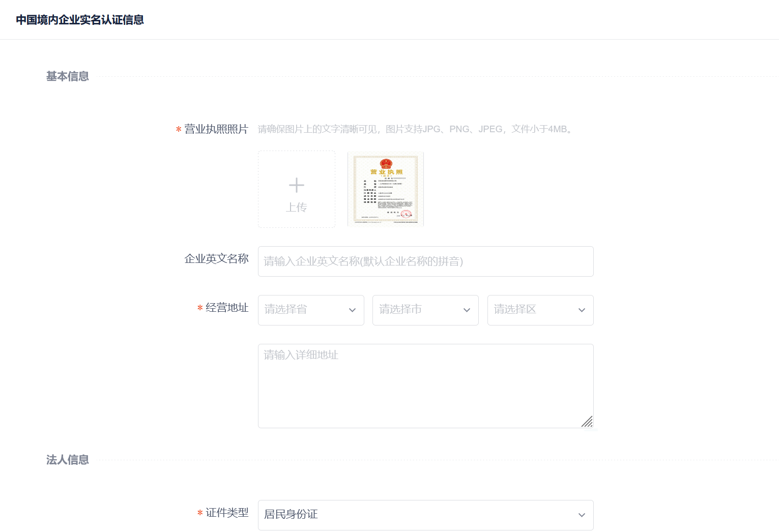Viewport: 779px width, 532px height.
Task: Click the 法人信息 section heading
Action: [x=68, y=460]
